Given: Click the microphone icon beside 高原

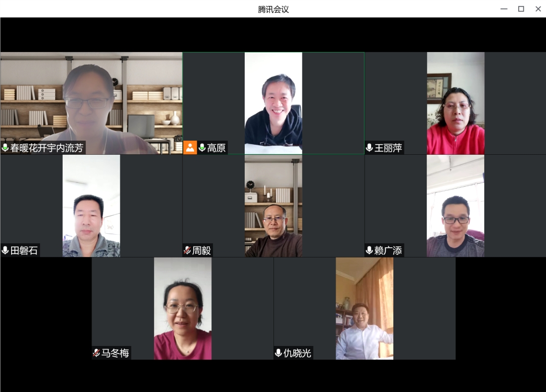Looking at the screenshot, I should coord(202,148).
